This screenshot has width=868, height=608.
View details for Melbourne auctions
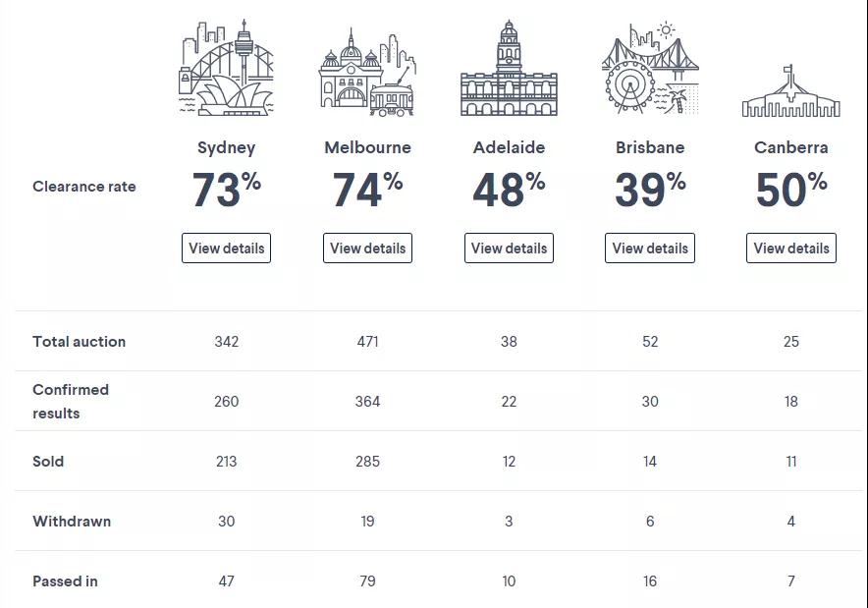point(367,249)
